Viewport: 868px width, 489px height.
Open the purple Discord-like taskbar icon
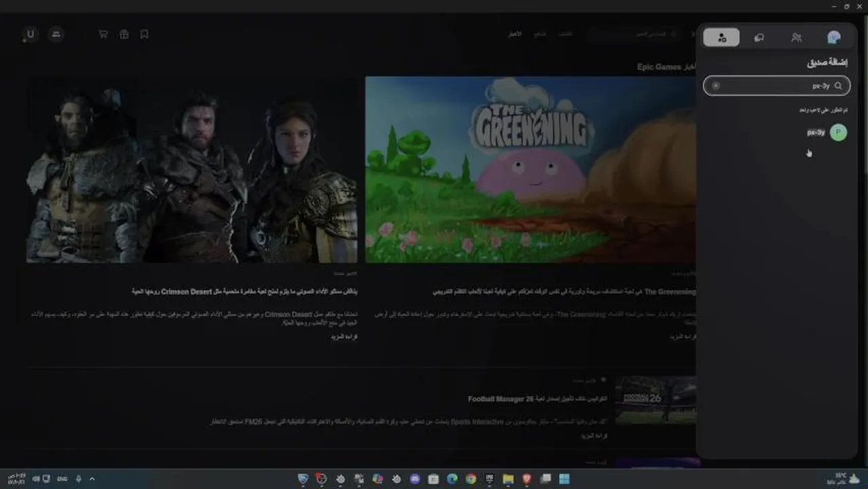coord(415,479)
